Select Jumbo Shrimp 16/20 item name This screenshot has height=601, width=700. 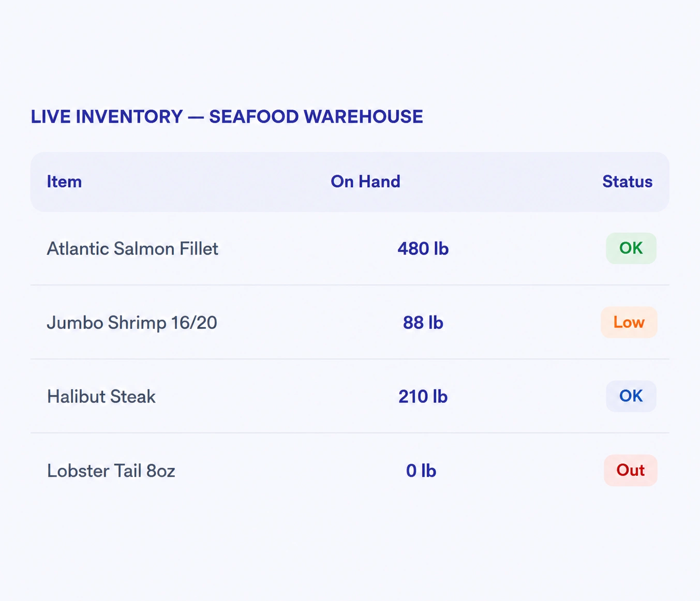[132, 323]
